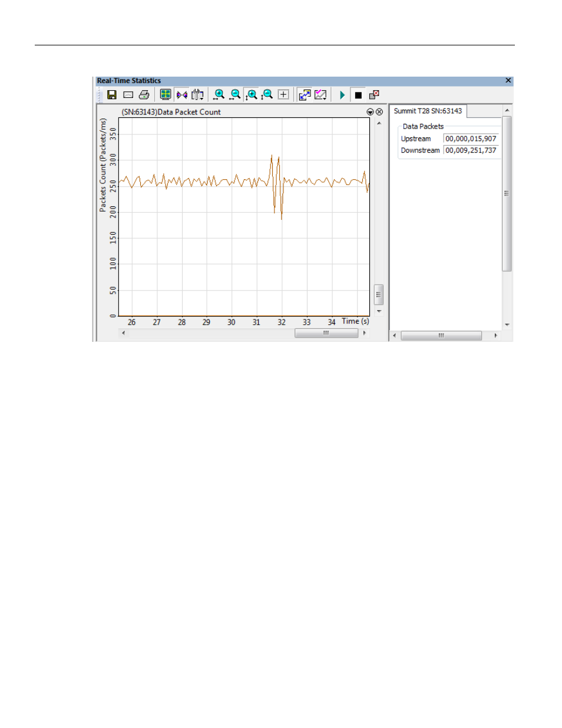The width and height of the screenshot is (562, 728).
Task: Click the Time (s) axis label
Action: pyautogui.click(x=355, y=321)
